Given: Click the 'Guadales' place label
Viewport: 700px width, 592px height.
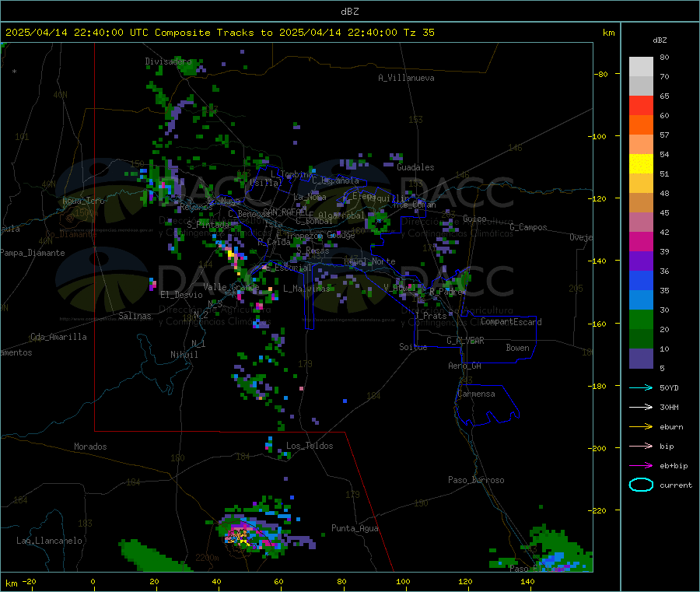Looking at the screenshot, I should click(415, 167).
